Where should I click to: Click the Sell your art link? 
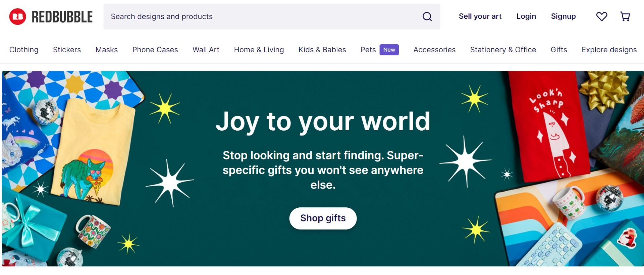[x=480, y=16]
